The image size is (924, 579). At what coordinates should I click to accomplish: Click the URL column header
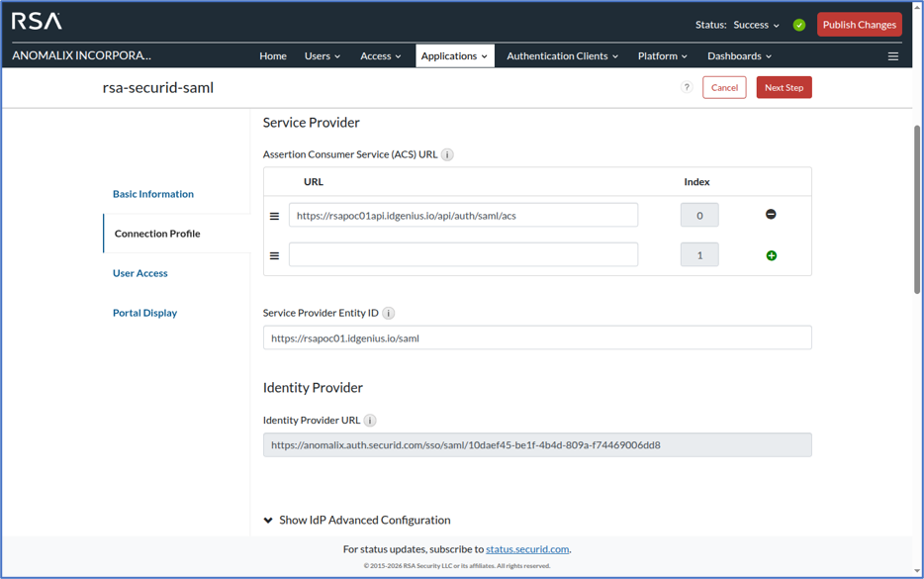point(314,181)
